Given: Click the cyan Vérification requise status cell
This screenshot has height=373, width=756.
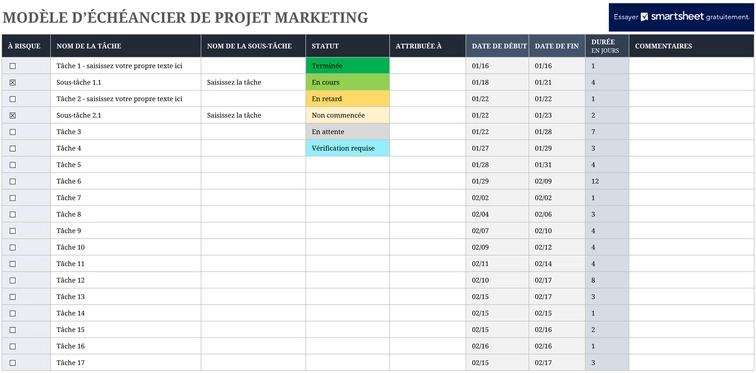Looking at the screenshot, I should [x=347, y=148].
